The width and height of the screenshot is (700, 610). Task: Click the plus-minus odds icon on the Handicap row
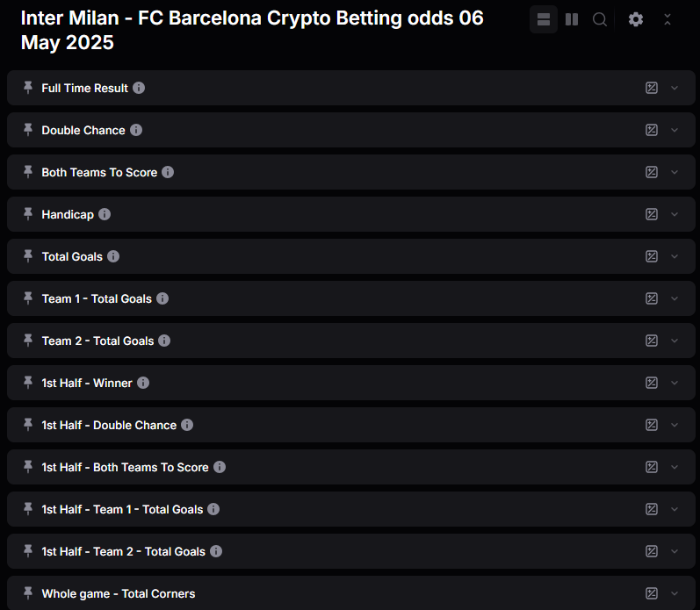click(x=652, y=214)
